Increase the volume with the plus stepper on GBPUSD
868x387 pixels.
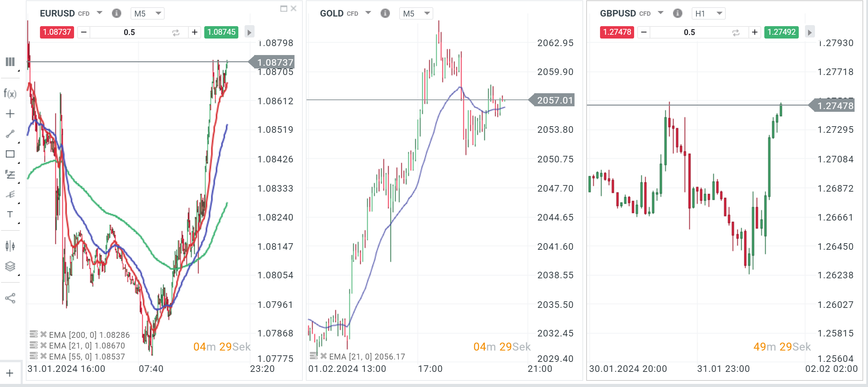[755, 32]
